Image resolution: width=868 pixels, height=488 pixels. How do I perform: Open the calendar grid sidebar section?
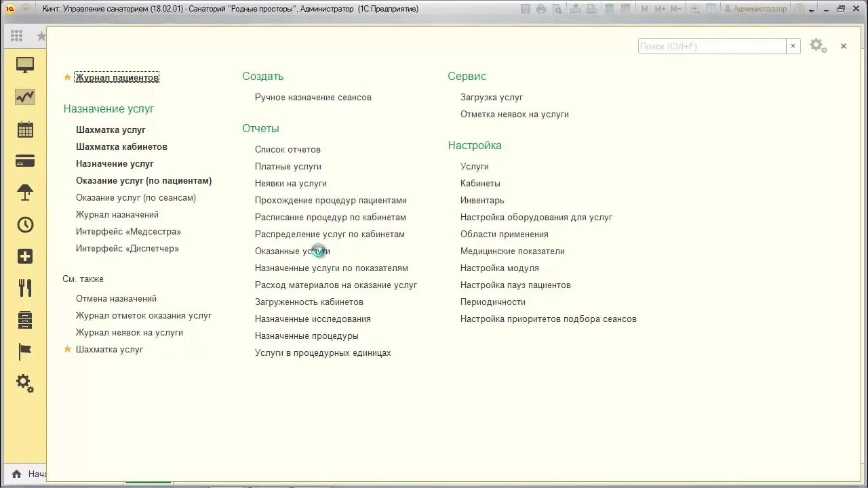click(25, 129)
